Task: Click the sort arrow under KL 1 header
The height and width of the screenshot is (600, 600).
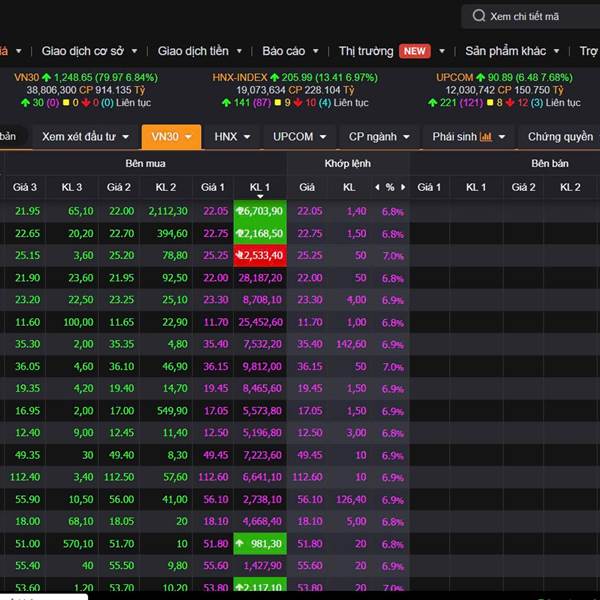Action: [x=260, y=197]
